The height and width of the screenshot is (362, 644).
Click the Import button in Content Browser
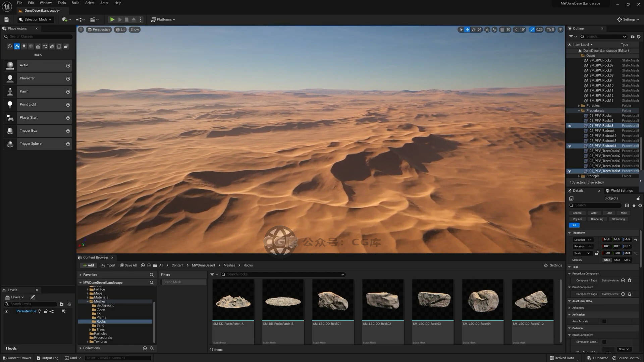click(108, 265)
